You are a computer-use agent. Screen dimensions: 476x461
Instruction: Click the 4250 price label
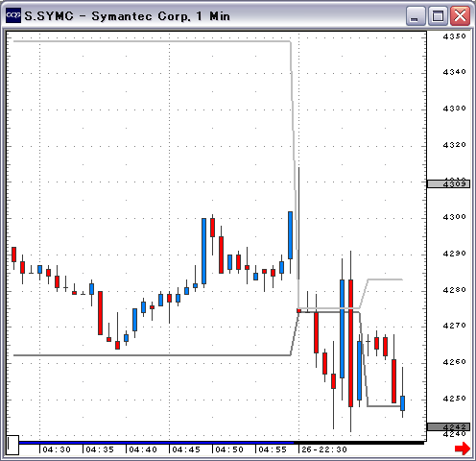[x=454, y=399]
